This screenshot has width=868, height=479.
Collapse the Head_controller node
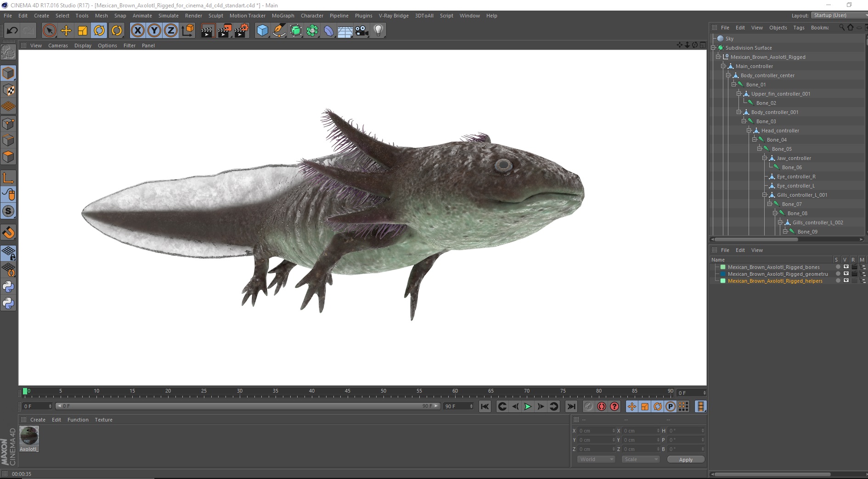point(749,131)
